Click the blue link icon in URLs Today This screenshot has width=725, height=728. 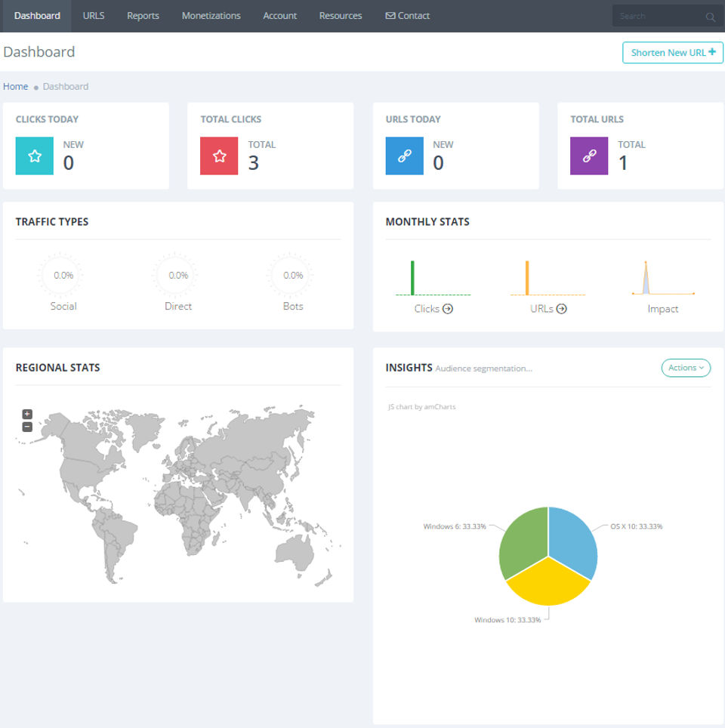[x=404, y=156]
